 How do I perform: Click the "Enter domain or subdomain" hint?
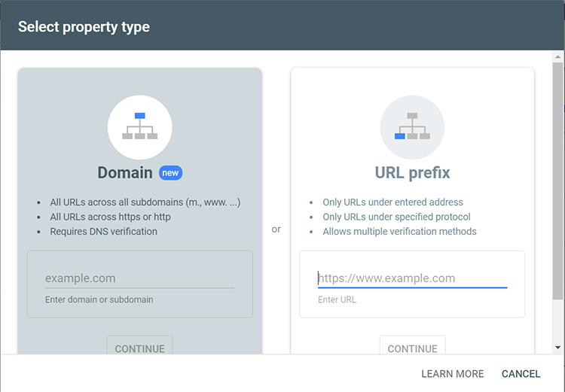99,299
